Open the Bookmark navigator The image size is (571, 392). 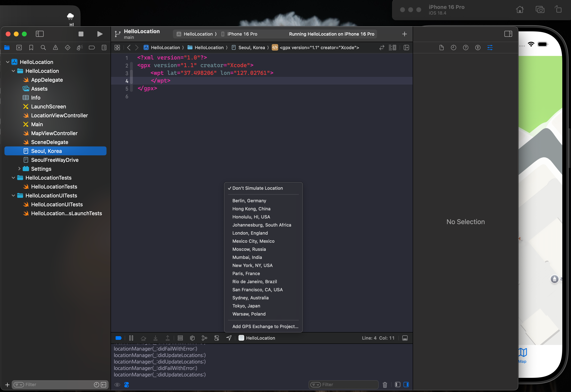31,48
